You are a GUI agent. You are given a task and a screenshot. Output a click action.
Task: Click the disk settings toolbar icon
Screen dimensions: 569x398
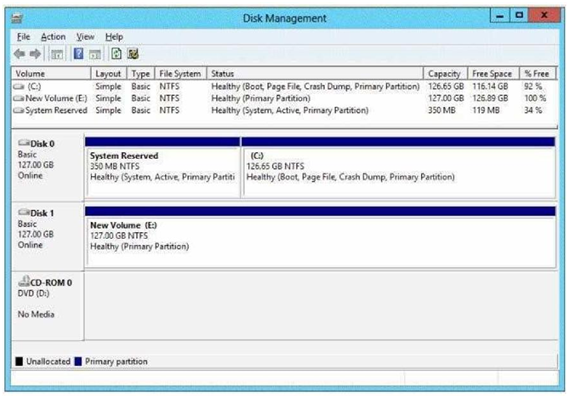133,54
